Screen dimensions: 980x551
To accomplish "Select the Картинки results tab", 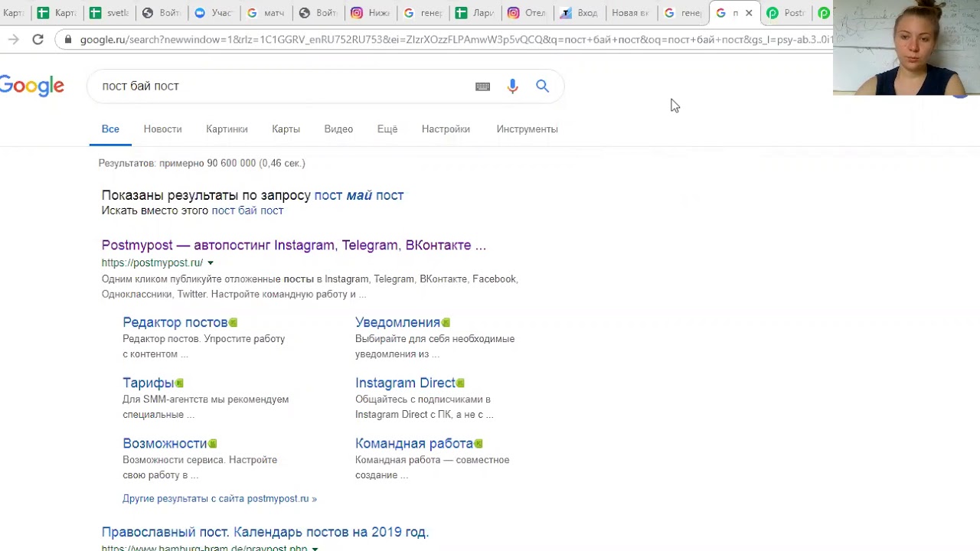I will pos(227,129).
